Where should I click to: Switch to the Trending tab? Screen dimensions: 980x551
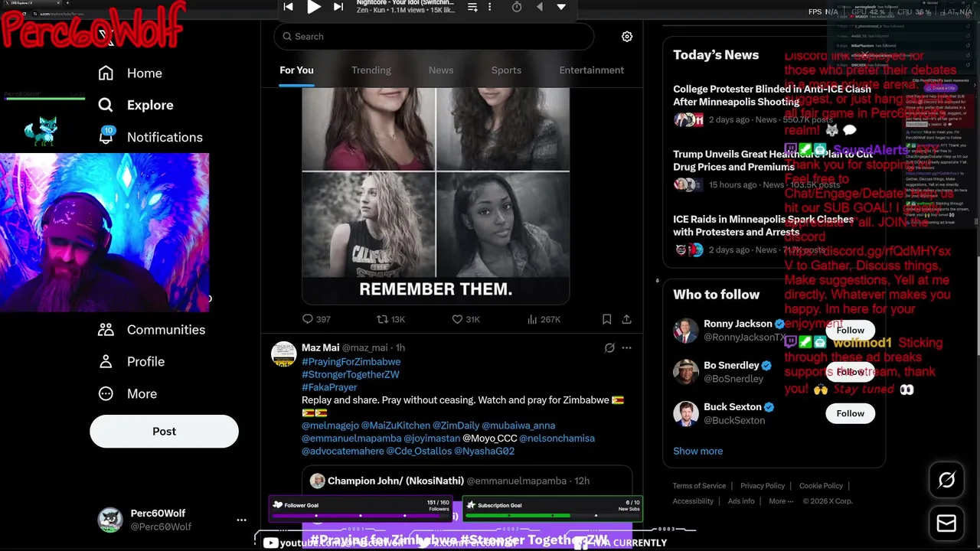[x=371, y=70]
